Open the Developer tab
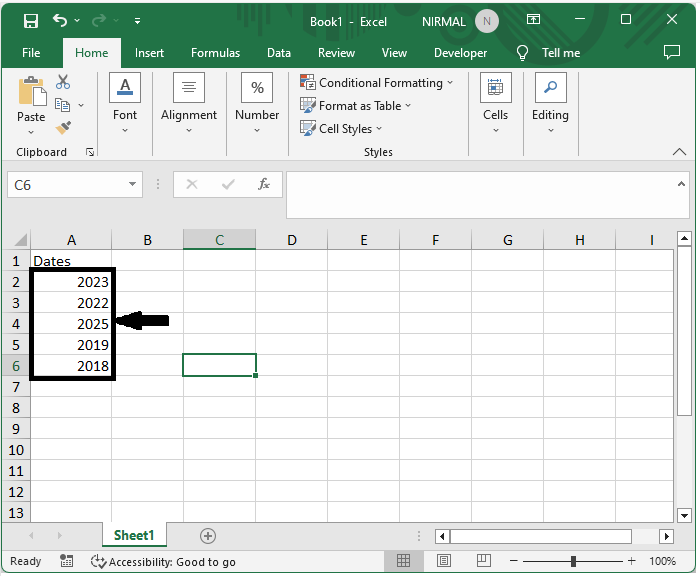The image size is (700, 576). coord(460,53)
